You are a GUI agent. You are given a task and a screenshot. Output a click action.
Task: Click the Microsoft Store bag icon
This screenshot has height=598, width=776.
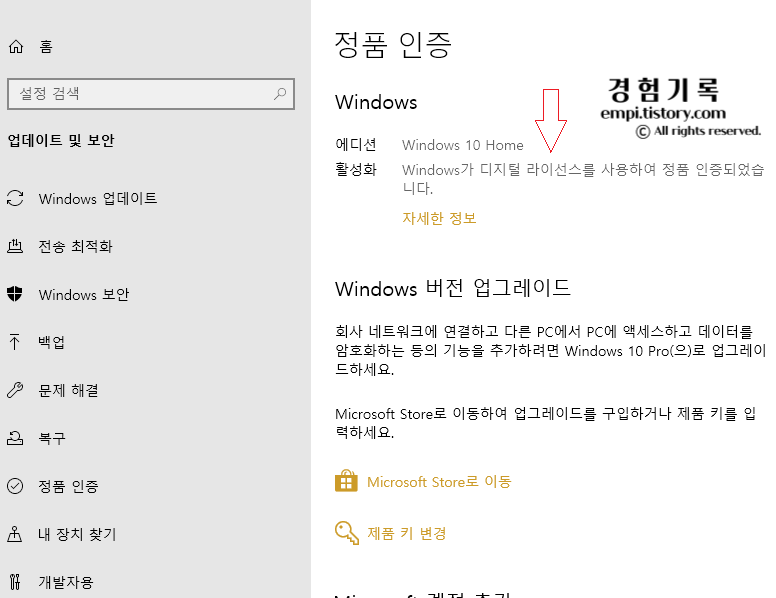346,481
